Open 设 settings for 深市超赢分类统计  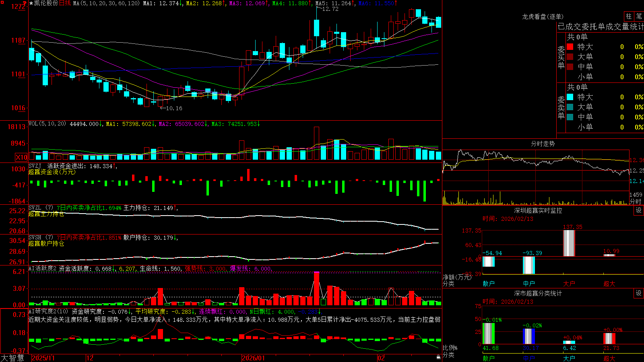(639, 293)
